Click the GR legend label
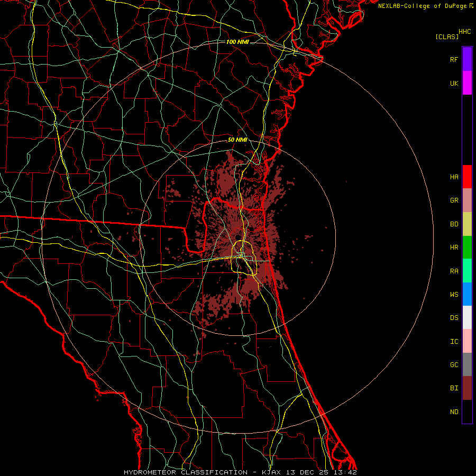The image size is (476, 476). [454, 200]
